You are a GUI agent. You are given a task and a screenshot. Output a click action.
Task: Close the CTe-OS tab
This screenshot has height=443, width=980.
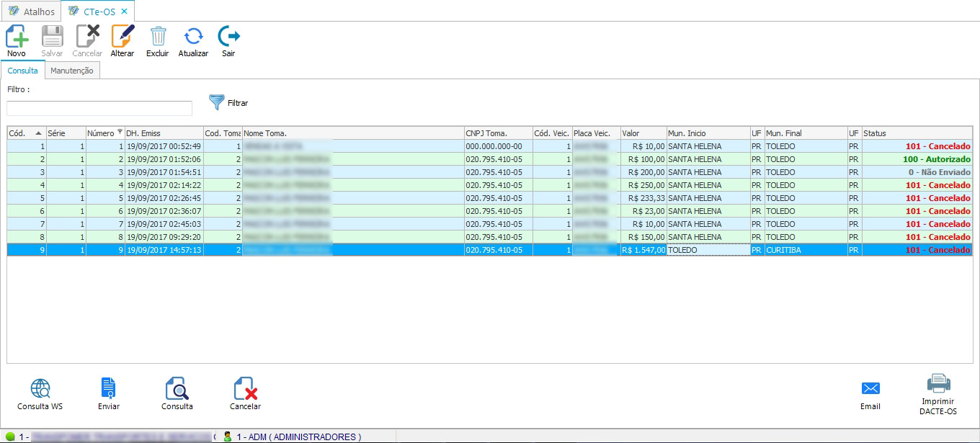tap(124, 12)
